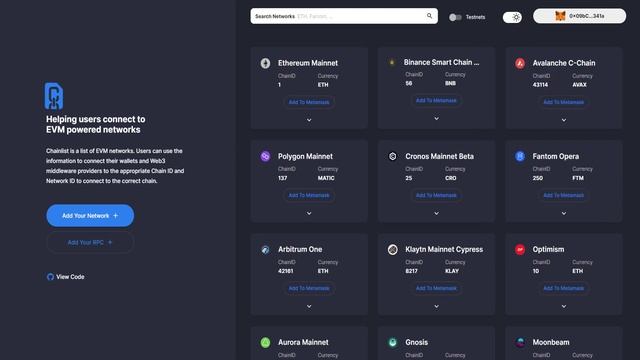The image size is (640, 360).
Task: Click the Add Your Network button
Action: (x=90, y=216)
